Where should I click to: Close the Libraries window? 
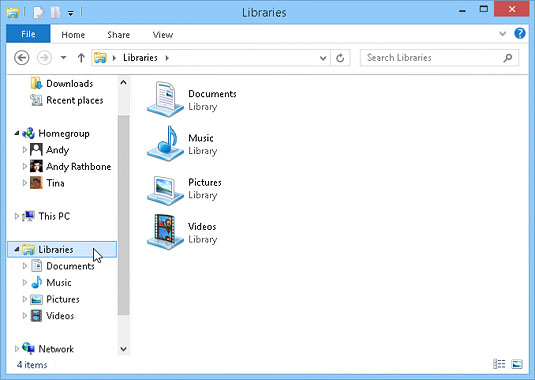point(511,9)
